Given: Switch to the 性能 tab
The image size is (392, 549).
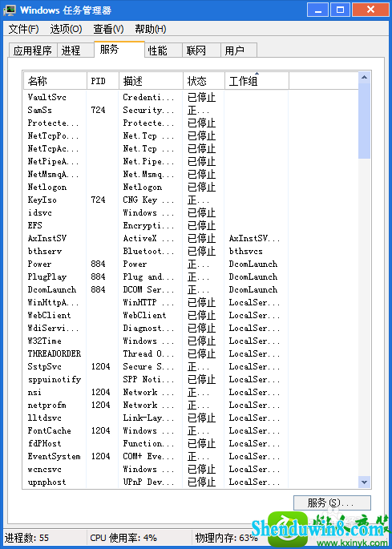Looking at the screenshot, I should tap(164, 50).
